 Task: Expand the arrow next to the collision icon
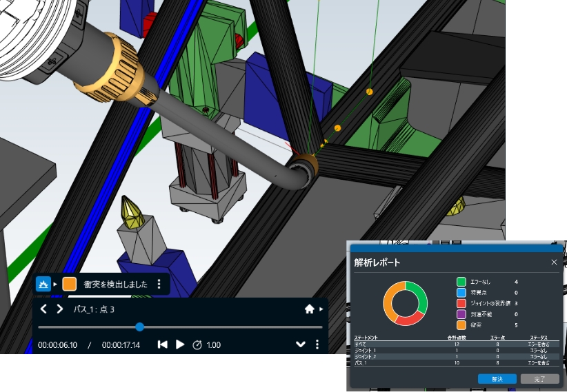point(55,284)
